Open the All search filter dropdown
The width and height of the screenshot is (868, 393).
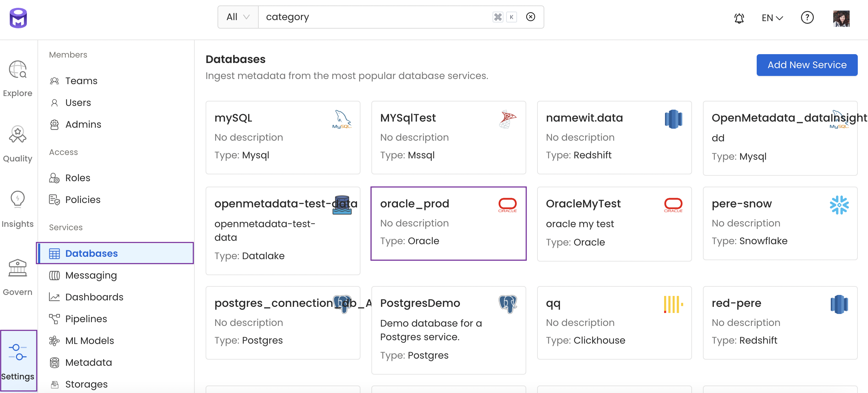pyautogui.click(x=238, y=17)
